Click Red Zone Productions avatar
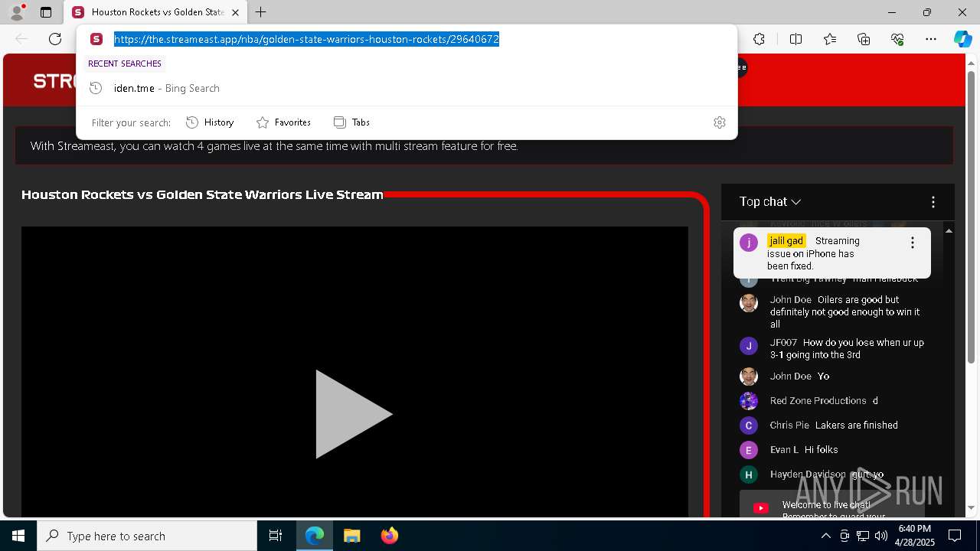Viewport: 980px width, 551px height. coord(748,400)
